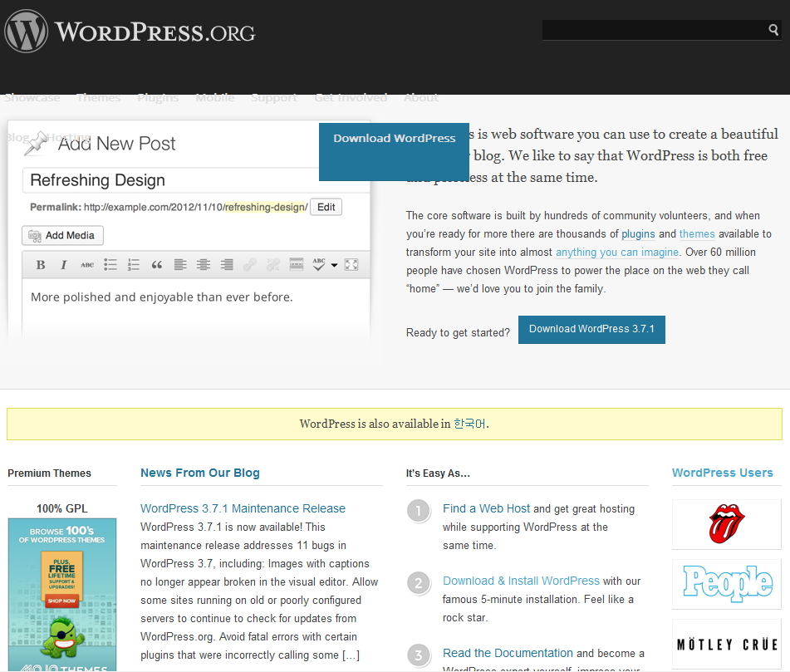
Task: Click the step 2 number circle
Action: click(x=418, y=583)
